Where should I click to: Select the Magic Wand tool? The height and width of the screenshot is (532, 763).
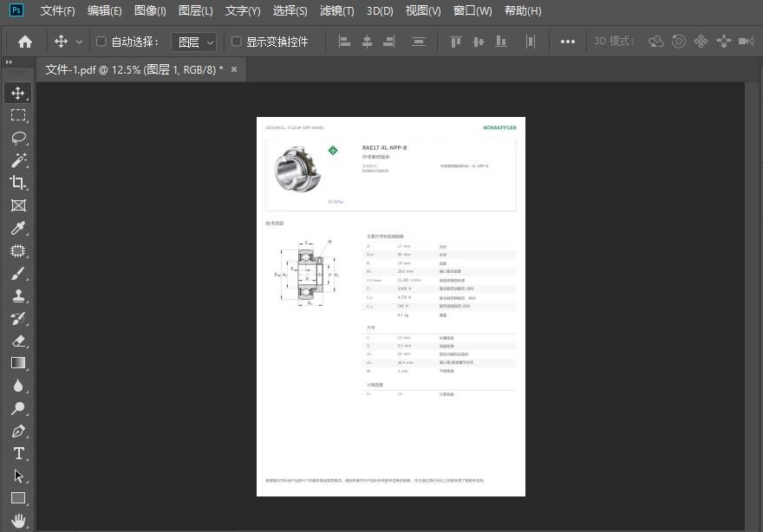click(x=18, y=160)
